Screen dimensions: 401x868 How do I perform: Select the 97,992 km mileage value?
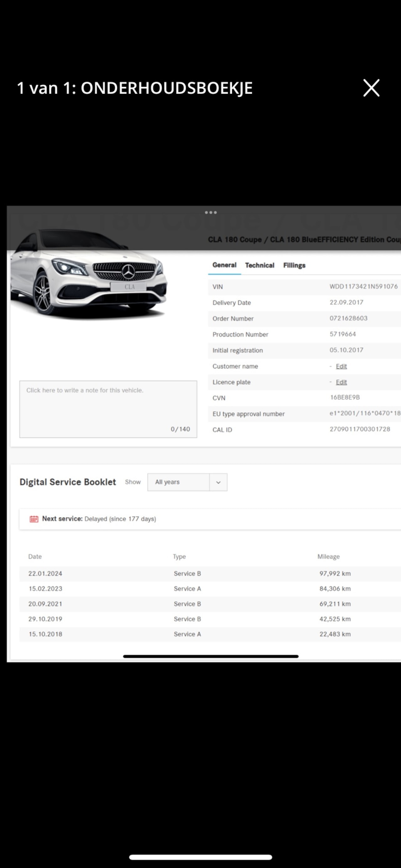pyautogui.click(x=335, y=574)
